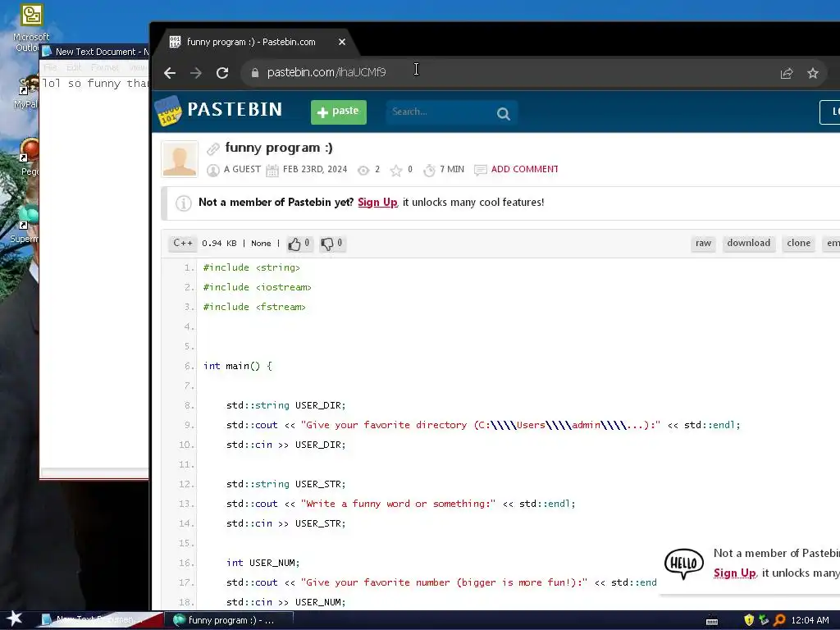Click the 7 MIN age text
Screen dimensions: 840x630
click(452, 169)
